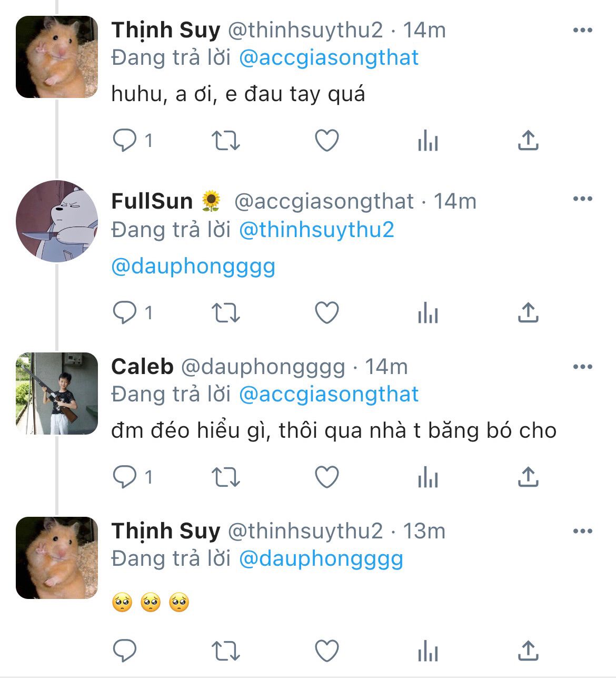Open more options on Caleb's tweet

pyautogui.click(x=582, y=367)
